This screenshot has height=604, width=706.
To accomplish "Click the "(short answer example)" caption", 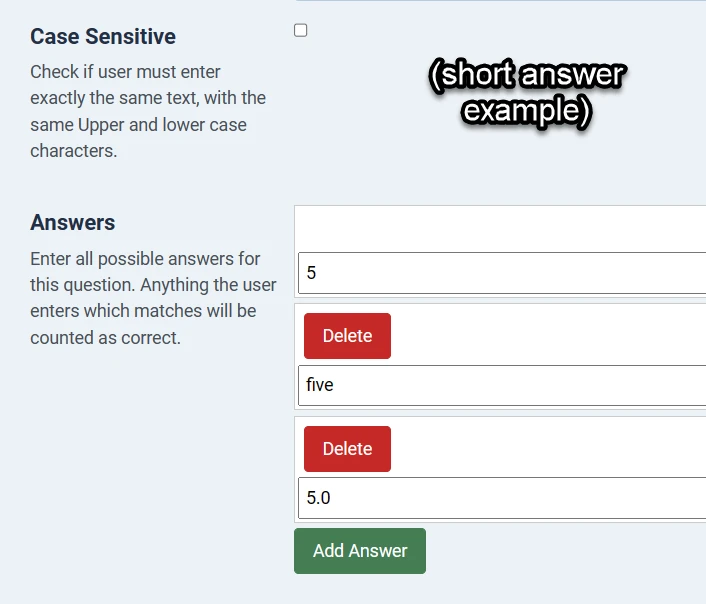I will click(527, 92).
